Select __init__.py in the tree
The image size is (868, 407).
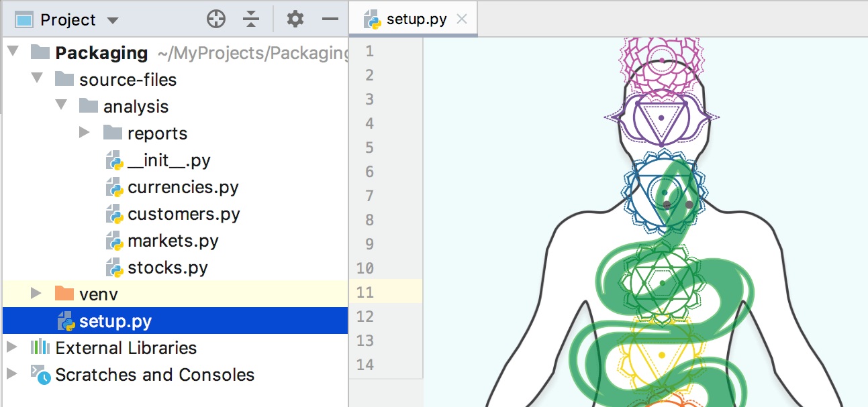[x=175, y=160]
